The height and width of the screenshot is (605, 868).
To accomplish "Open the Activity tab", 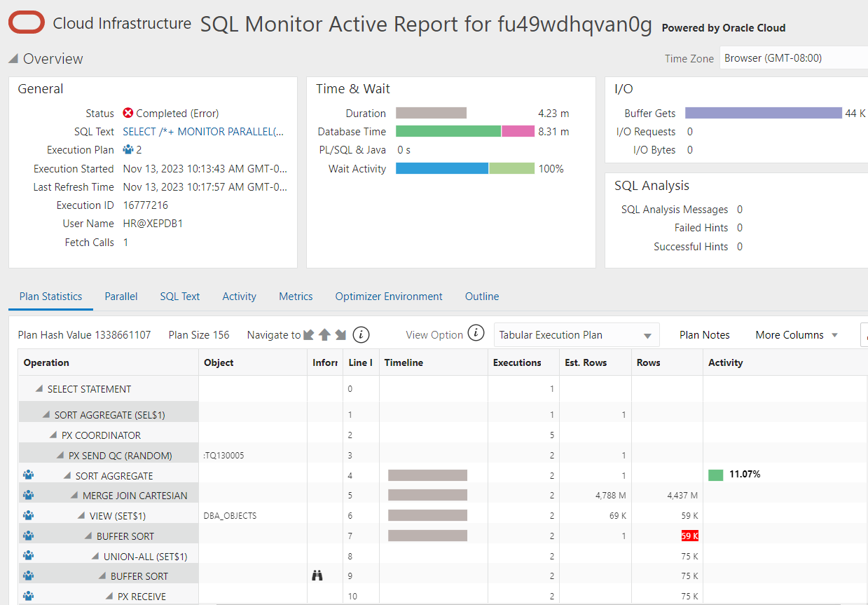I will (240, 297).
